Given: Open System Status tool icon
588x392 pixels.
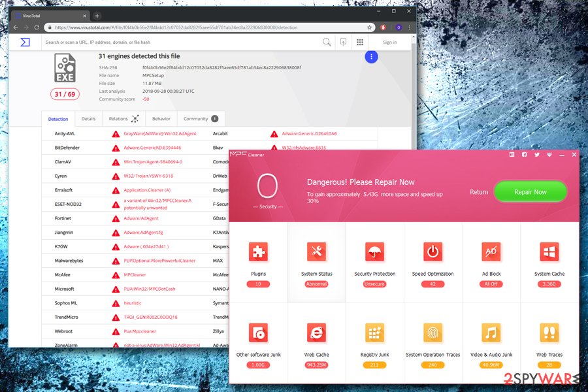Looking at the screenshot, I should (316, 252).
